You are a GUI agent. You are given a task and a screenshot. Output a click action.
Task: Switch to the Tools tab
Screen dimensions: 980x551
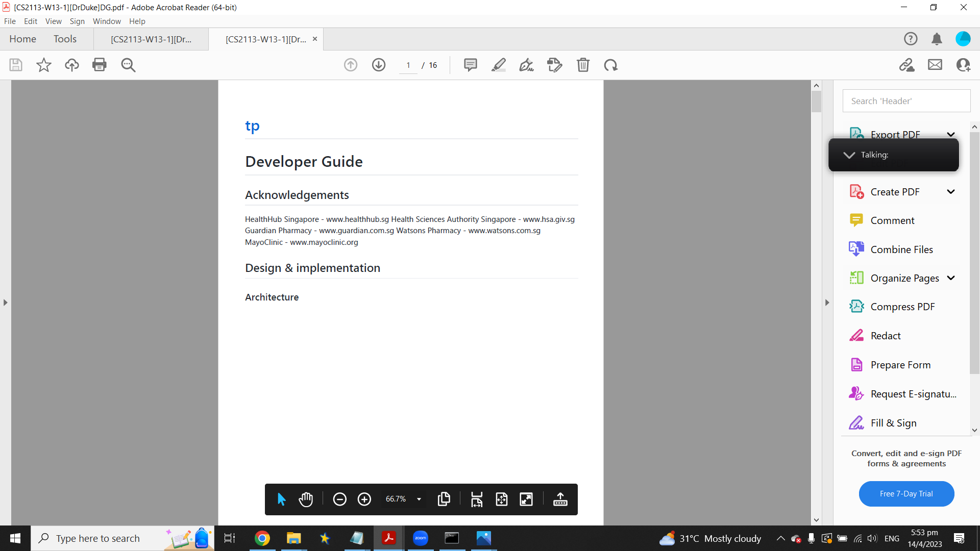(x=65, y=39)
